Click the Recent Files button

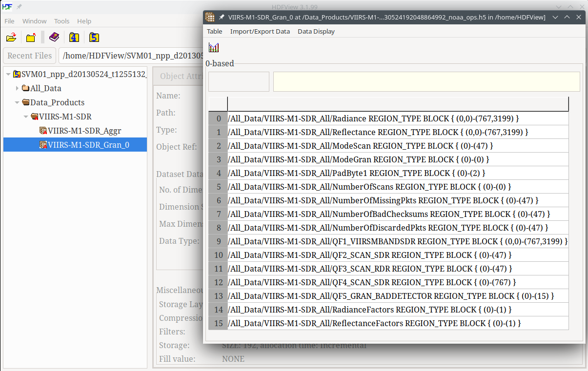pyautogui.click(x=30, y=56)
